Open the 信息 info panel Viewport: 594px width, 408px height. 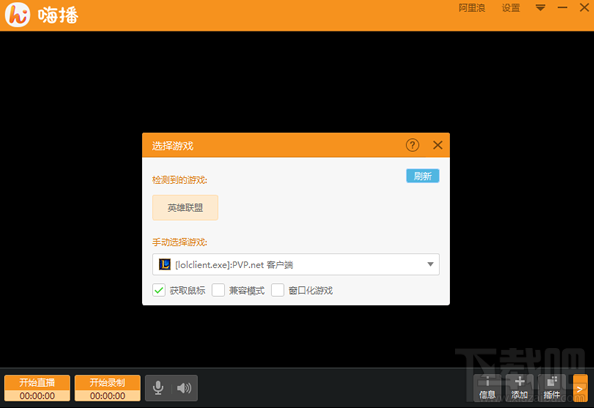click(487, 388)
